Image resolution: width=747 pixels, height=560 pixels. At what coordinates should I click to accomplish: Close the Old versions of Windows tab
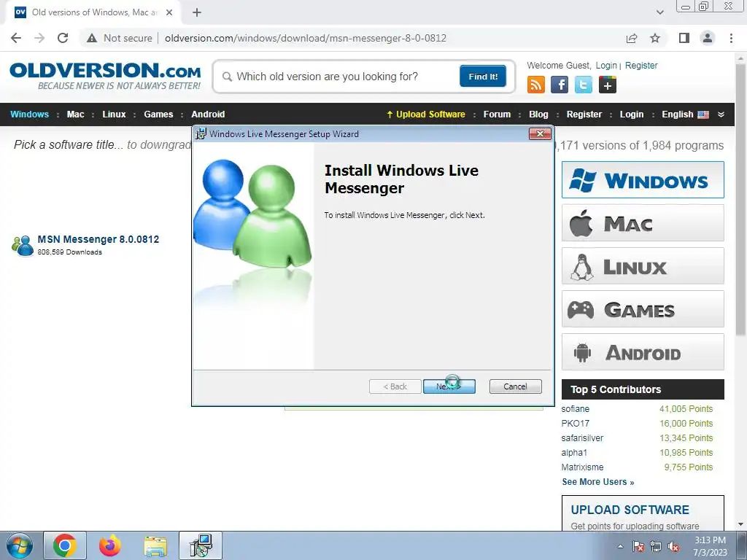point(169,12)
